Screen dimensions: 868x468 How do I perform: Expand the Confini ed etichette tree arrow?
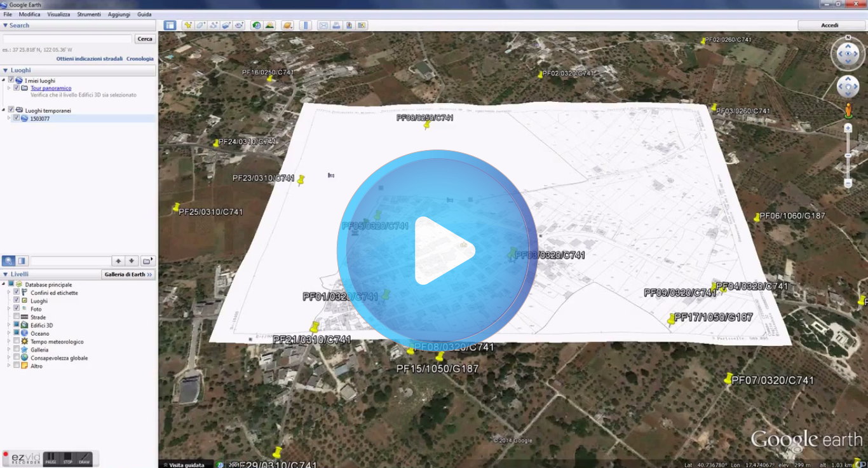[x=9, y=292]
